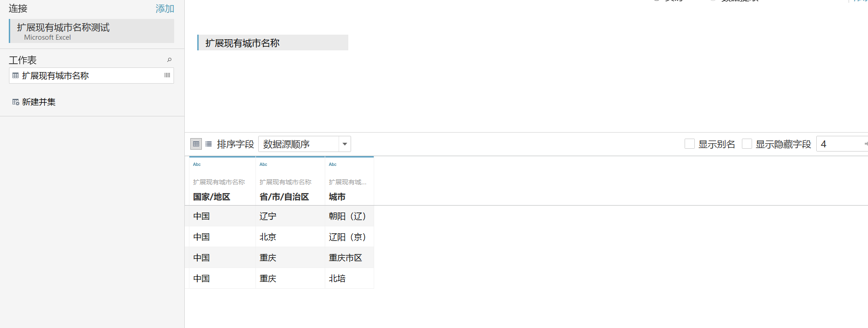Enable the 显示隐藏字段 checkbox

point(747,144)
